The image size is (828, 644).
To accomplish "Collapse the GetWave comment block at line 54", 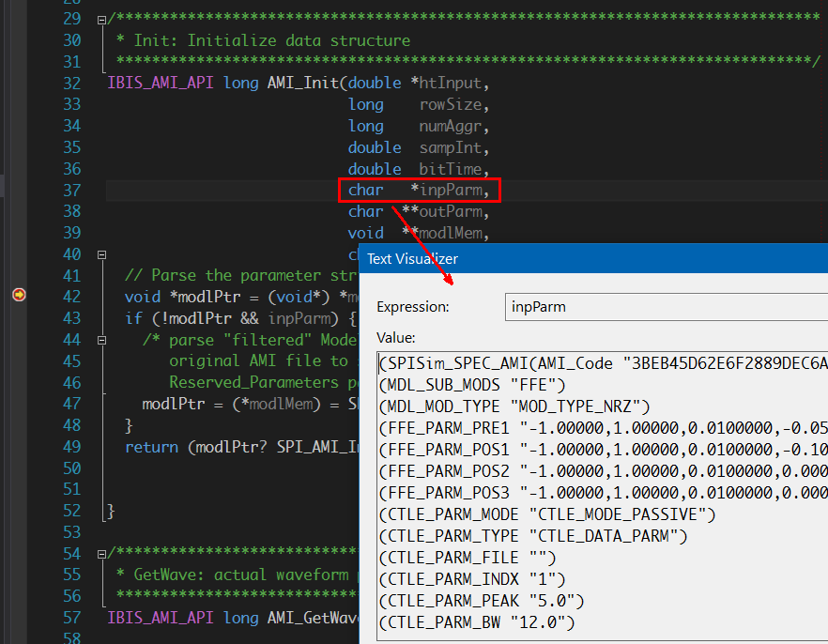I will coord(101,554).
